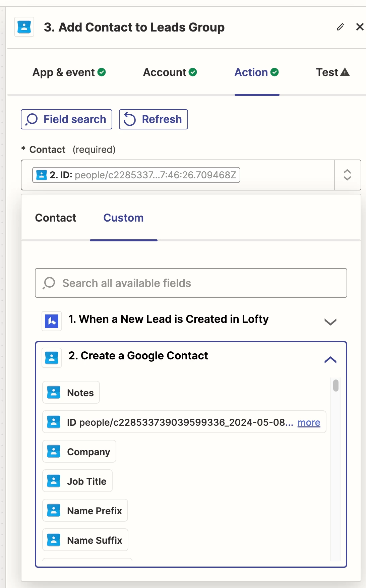Open the App & event tab
The image size is (366, 588).
coord(69,72)
